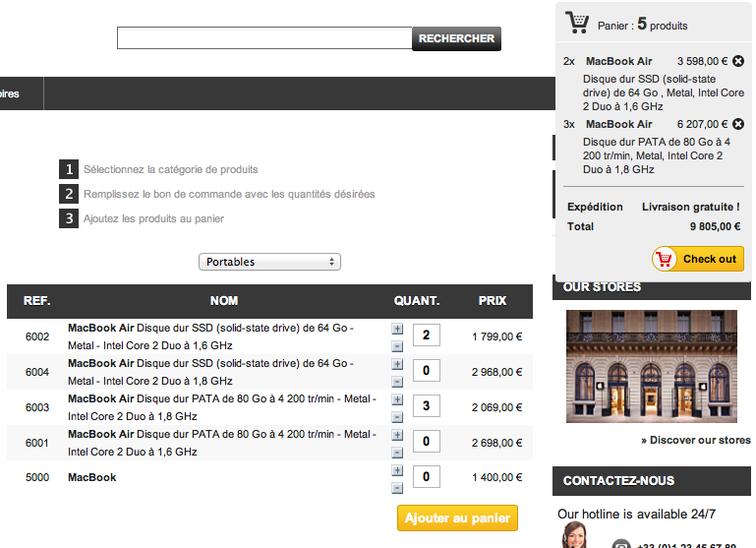Open the Portables category dropdown
Screen dimensions: 756x548
point(269,262)
